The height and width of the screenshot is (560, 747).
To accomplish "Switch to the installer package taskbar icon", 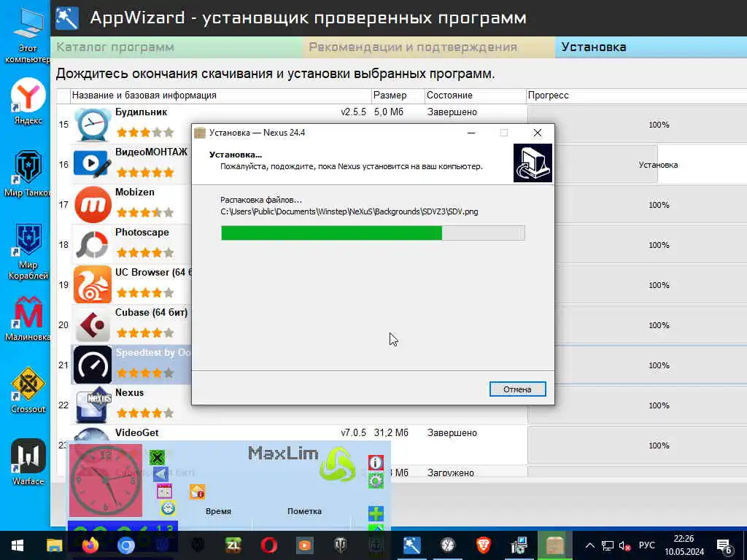I will pos(555,545).
